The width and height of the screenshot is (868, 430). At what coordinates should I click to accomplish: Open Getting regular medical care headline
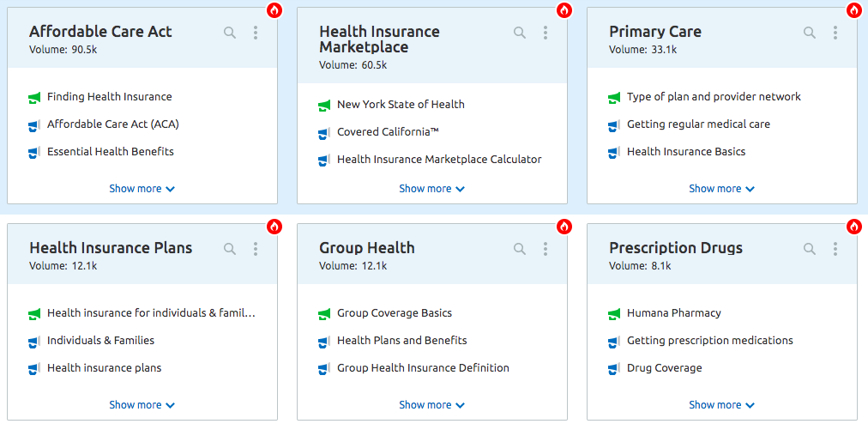tap(698, 124)
